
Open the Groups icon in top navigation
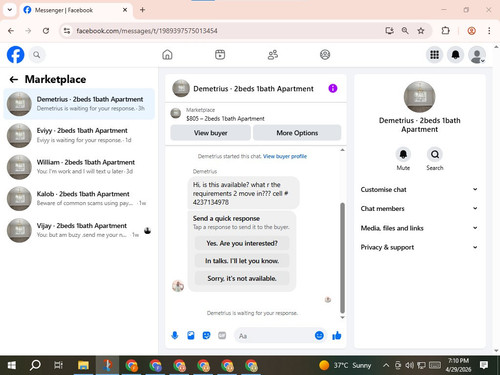(325, 55)
